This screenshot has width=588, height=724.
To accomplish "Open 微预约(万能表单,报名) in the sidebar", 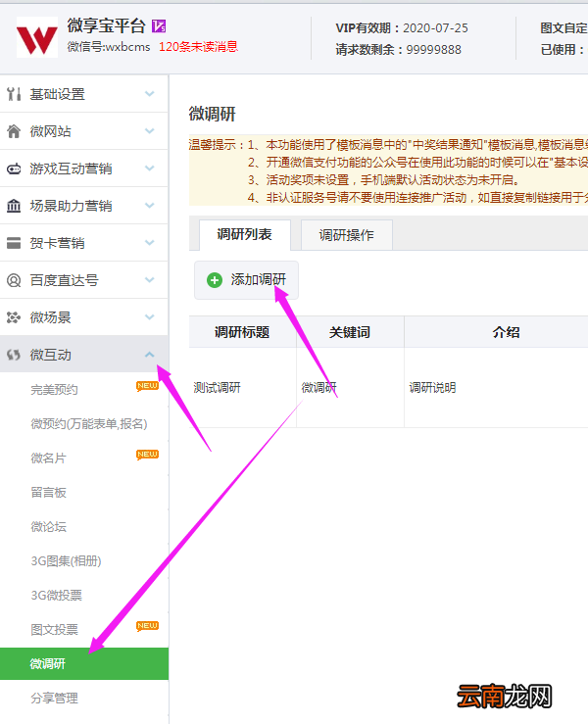I will (88, 424).
